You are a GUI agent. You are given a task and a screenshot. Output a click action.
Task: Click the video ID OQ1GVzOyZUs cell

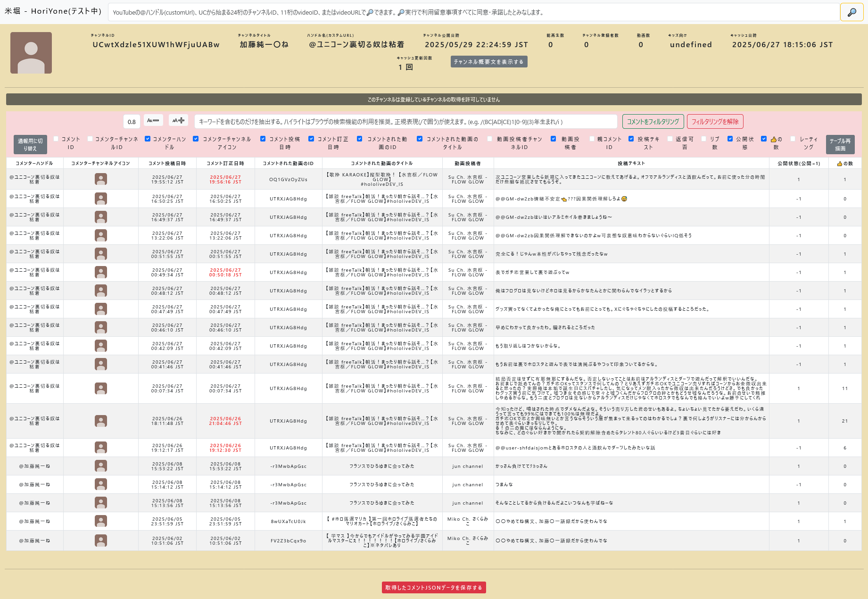click(288, 179)
